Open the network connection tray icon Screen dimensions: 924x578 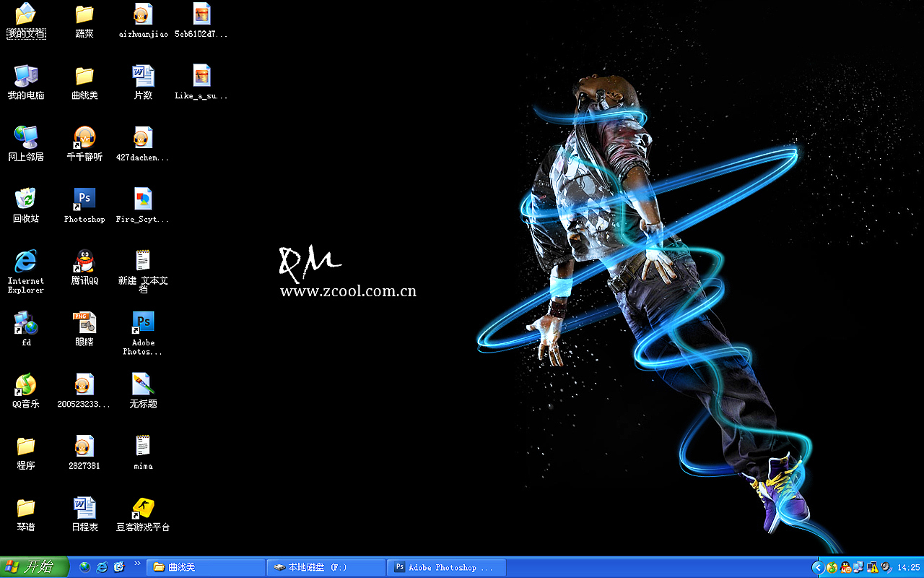(858, 568)
